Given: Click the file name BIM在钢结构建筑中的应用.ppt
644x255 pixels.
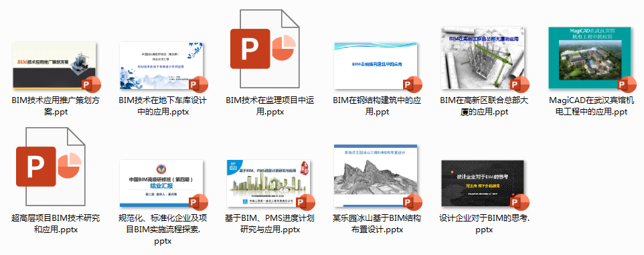Looking at the screenshot, I should (377, 106).
